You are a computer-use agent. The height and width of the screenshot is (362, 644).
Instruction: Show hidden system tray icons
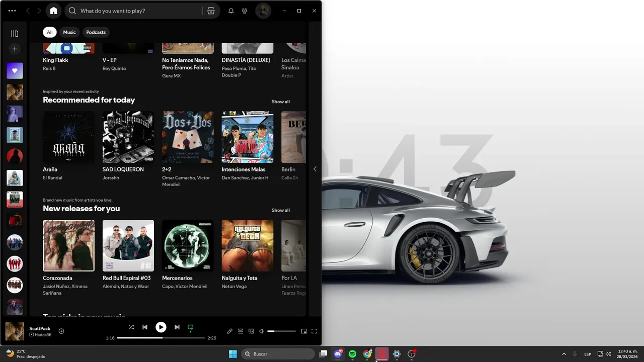pyautogui.click(x=564, y=354)
